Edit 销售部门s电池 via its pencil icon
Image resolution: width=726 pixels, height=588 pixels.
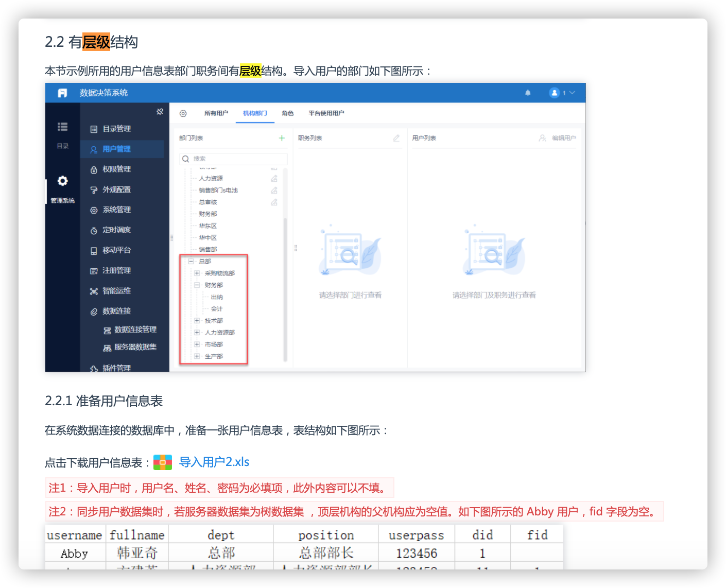click(x=274, y=190)
